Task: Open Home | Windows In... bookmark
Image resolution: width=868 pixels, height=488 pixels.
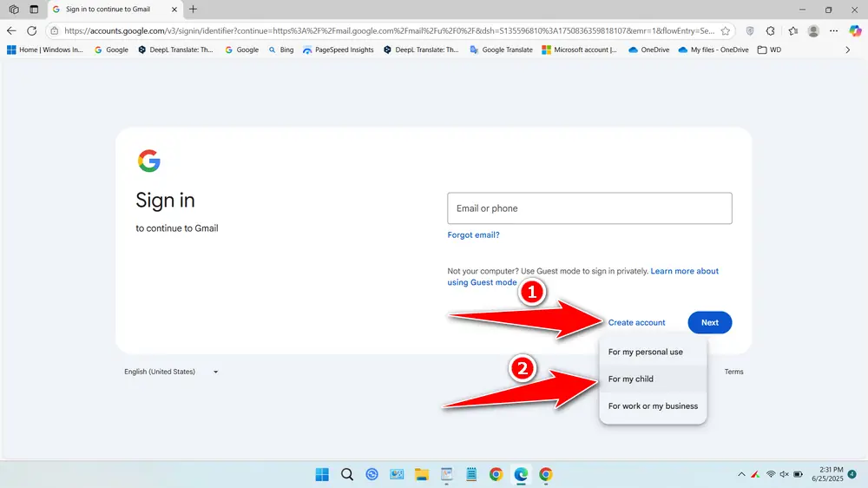Action: [45, 49]
